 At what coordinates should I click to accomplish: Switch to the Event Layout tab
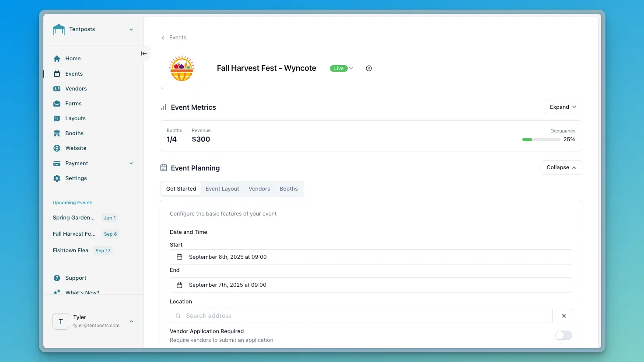click(x=222, y=188)
